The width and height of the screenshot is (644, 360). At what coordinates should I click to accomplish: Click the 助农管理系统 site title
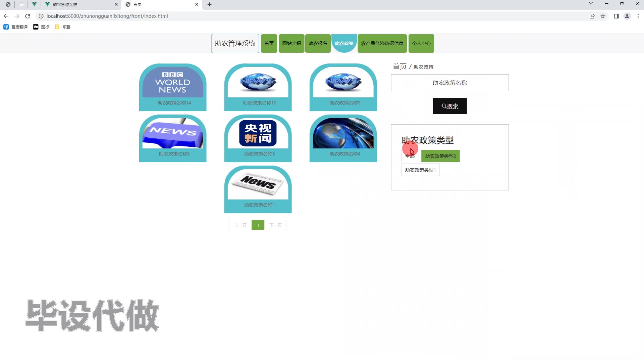coord(235,43)
